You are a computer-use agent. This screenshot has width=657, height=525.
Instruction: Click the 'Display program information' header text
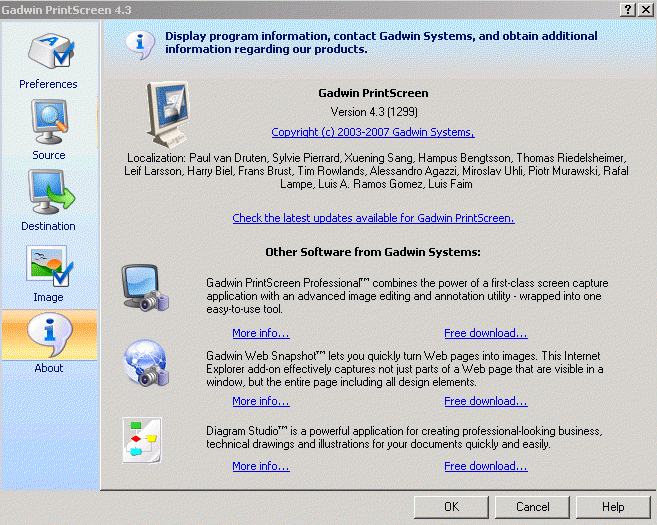[x=381, y=43]
